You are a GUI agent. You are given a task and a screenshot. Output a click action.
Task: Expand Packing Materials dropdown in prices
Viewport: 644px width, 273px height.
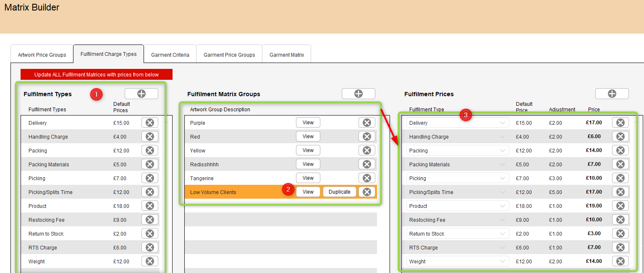458,164
